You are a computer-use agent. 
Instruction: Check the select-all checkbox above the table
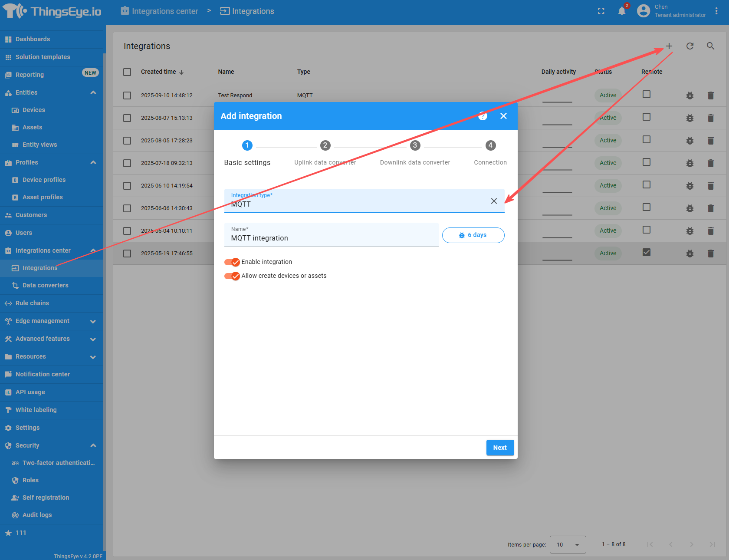127,72
